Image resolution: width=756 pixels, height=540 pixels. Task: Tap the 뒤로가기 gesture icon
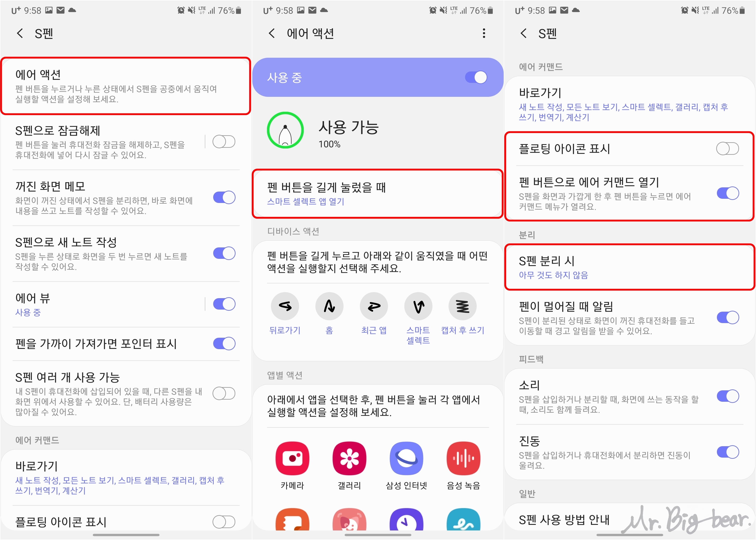285,306
